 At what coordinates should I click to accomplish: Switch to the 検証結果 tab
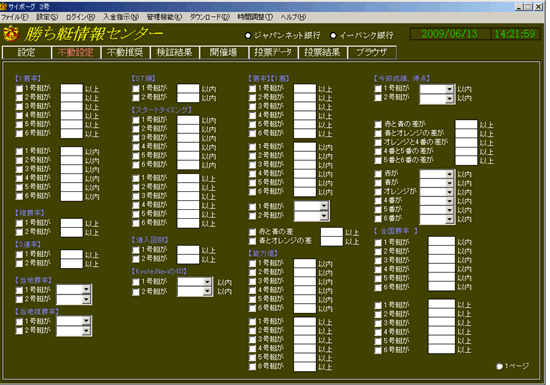pyautogui.click(x=174, y=53)
